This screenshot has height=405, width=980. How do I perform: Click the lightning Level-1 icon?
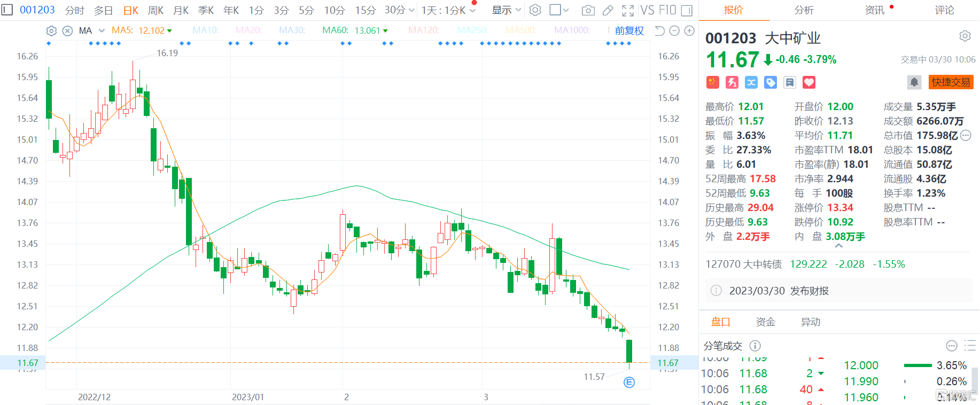point(732,82)
